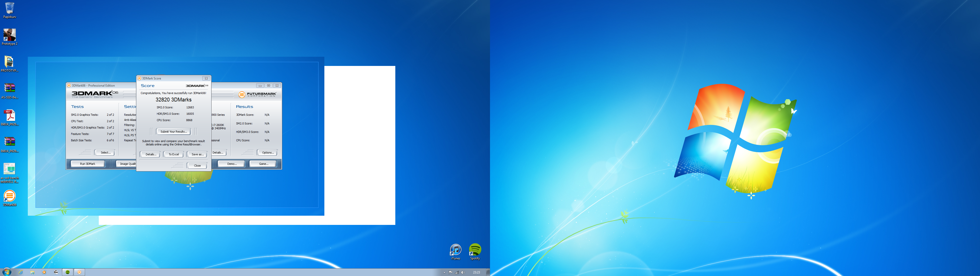Click the 32820 3DMarks score text
The image size is (980, 276).
[x=174, y=99]
